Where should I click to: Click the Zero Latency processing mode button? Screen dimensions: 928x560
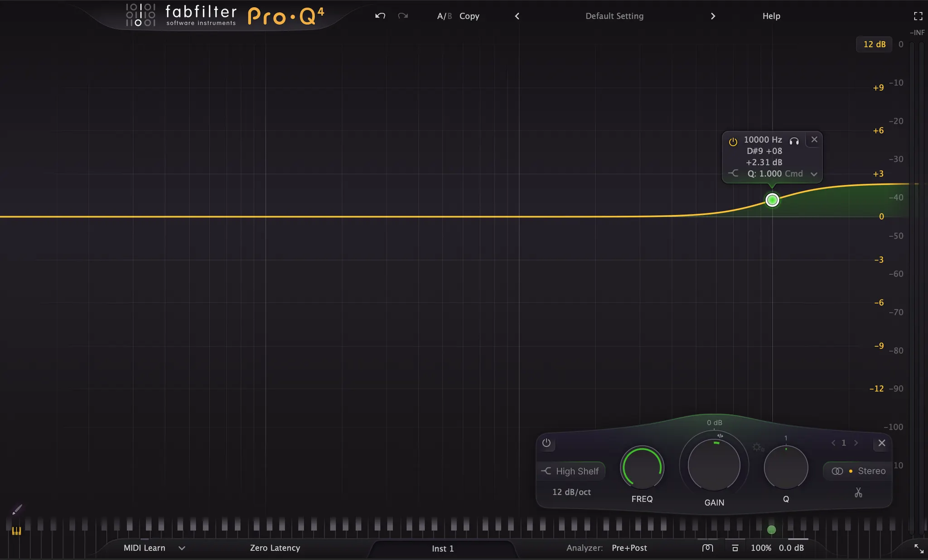point(275,548)
